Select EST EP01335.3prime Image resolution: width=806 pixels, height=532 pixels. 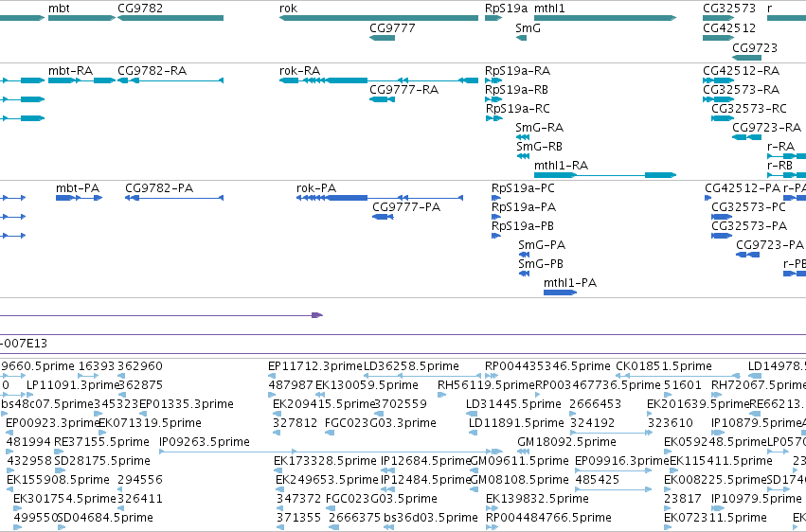[x=186, y=404]
